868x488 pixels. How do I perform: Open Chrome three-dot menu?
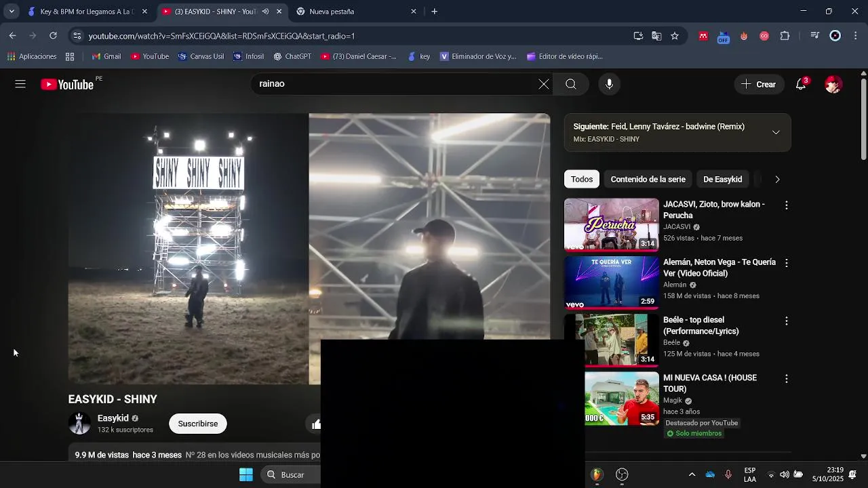pos(856,36)
